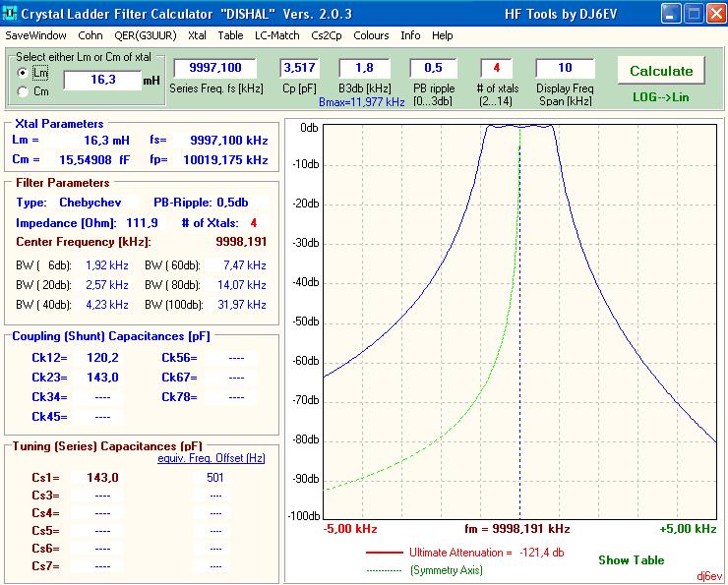Open the Xtal menu
Screen dimensions: 728x585
pos(197,35)
